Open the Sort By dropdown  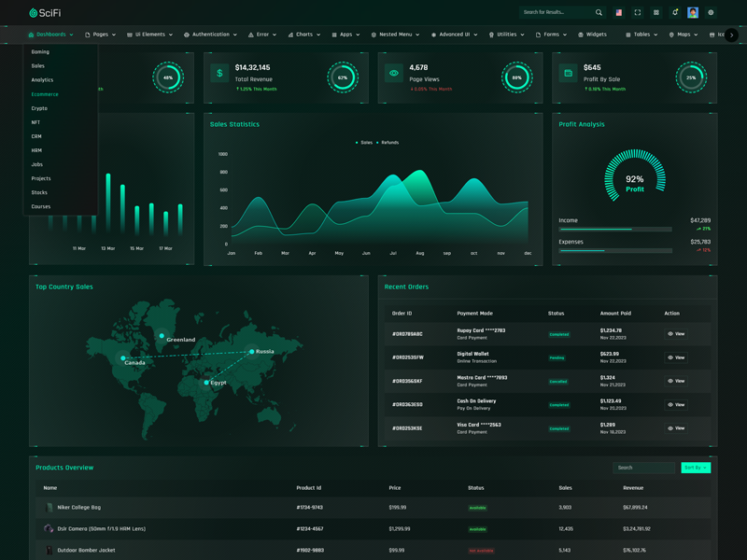click(x=695, y=468)
